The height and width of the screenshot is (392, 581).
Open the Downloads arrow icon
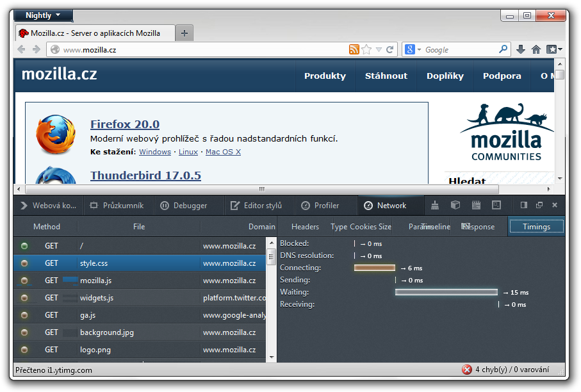(521, 49)
